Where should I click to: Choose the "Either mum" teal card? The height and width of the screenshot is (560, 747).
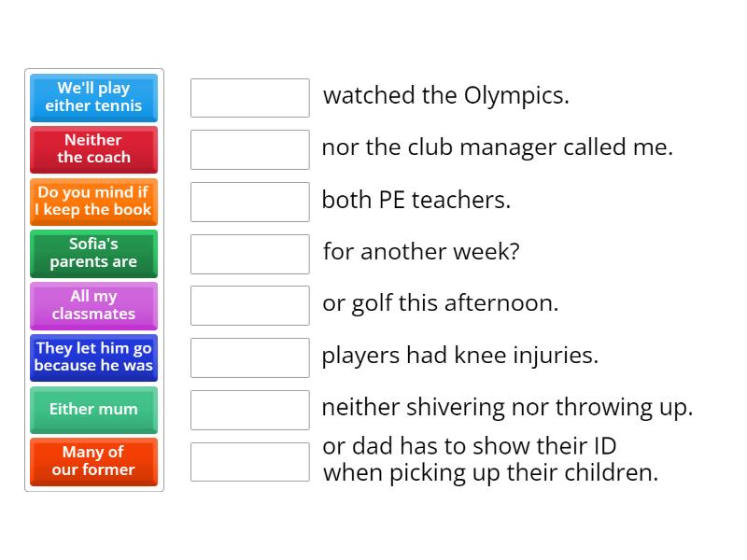[93, 410]
